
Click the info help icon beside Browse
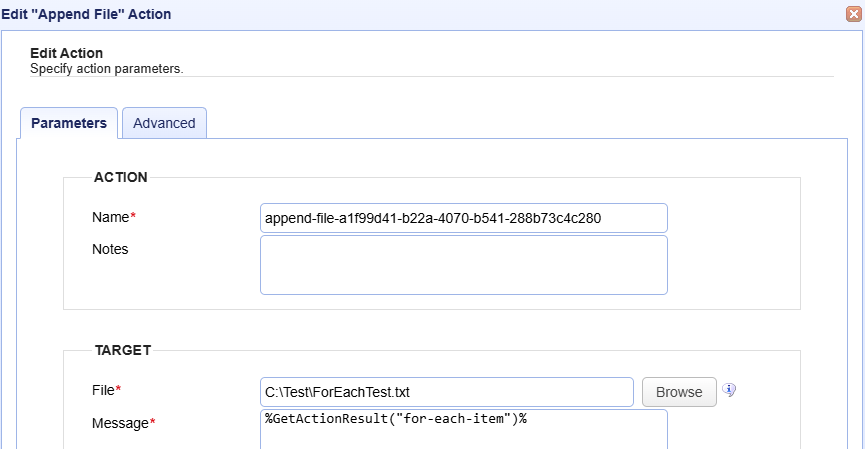click(729, 391)
